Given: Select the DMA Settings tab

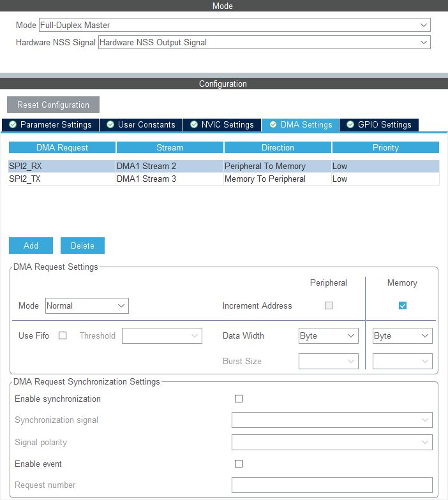Looking at the screenshot, I should (x=300, y=125).
